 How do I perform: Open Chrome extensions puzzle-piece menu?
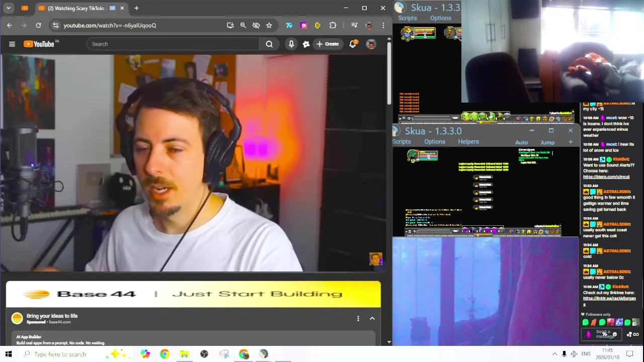333,25
